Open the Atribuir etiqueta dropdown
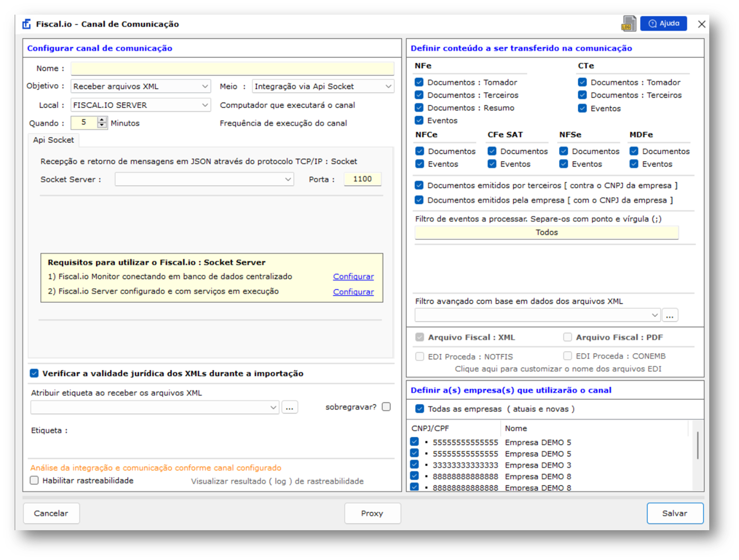 click(155, 407)
